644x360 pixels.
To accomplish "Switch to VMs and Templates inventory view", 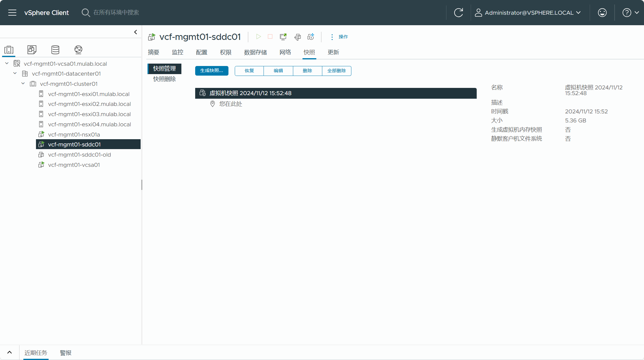I will click(x=32, y=49).
